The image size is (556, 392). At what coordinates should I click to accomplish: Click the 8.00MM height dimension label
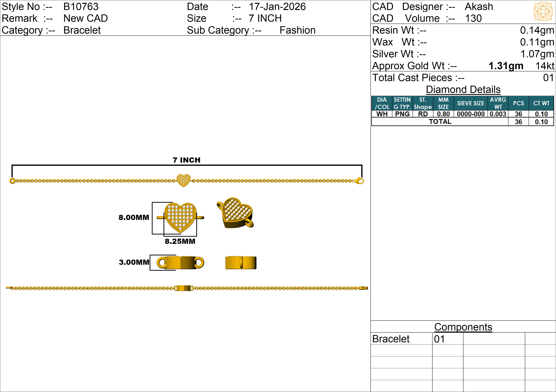pos(134,217)
